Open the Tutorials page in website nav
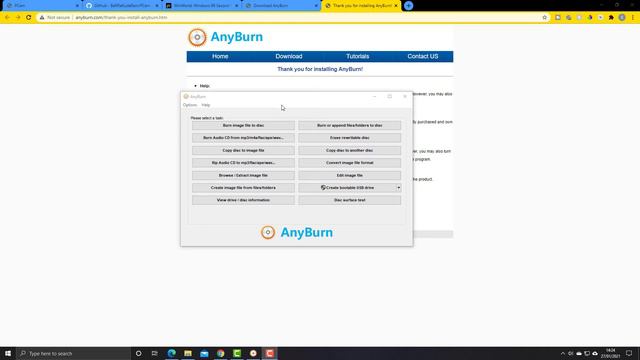This screenshot has height=360, width=640. click(358, 56)
